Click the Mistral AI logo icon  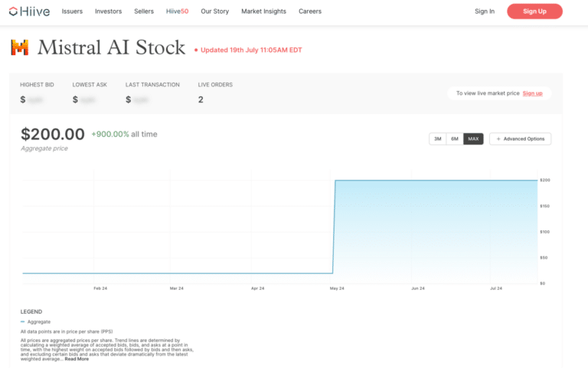coord(19,47)
